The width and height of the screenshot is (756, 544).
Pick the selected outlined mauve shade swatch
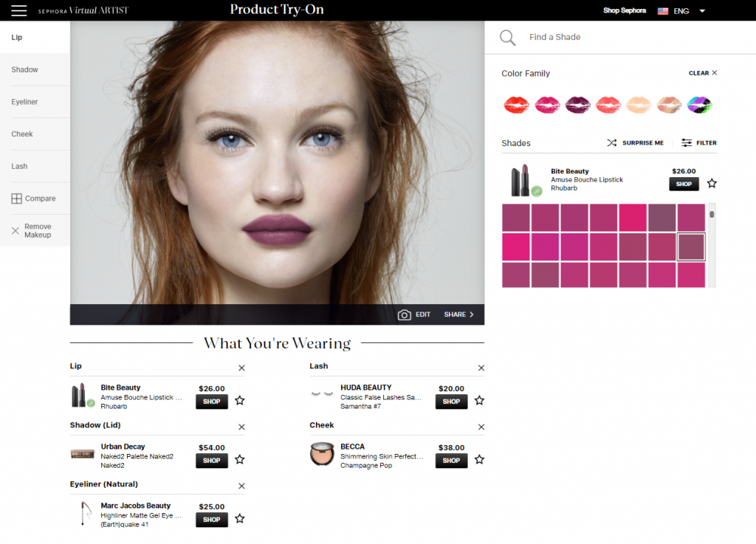coord(691,247)
